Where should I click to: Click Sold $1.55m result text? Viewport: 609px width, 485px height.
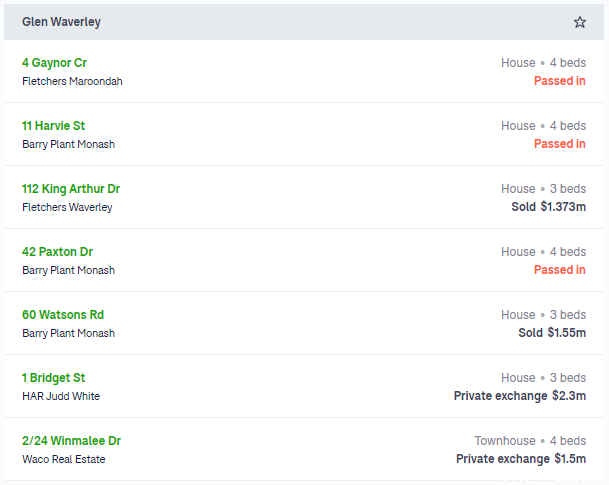(x=552, y=333)
